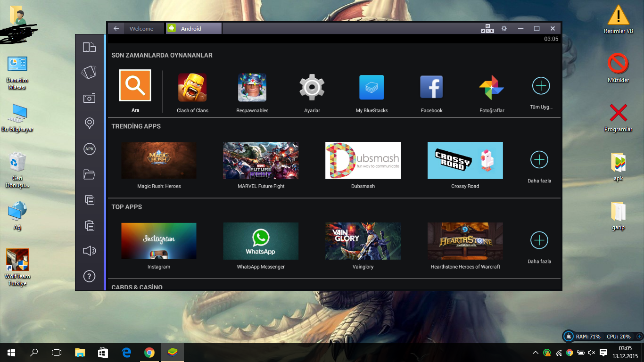Open Task View on the taskbar
The width and height of the screenshot is (644, 362).
[x=57, y=353]
